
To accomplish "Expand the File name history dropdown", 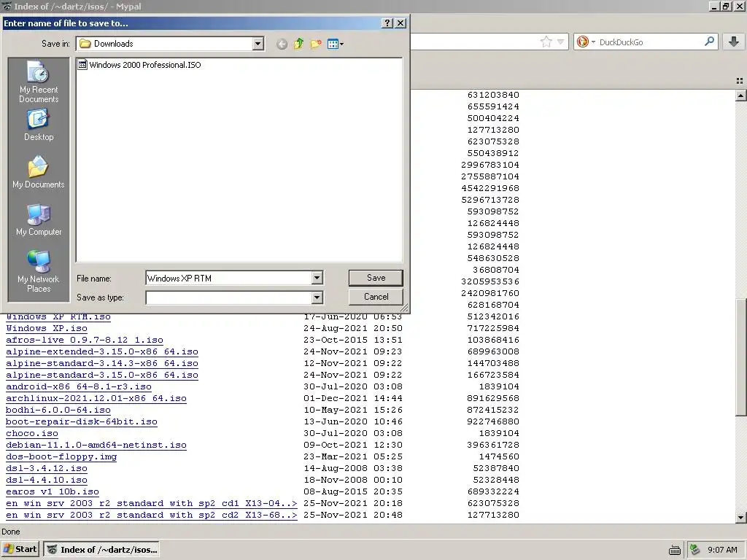I will (x=317, y=278).
